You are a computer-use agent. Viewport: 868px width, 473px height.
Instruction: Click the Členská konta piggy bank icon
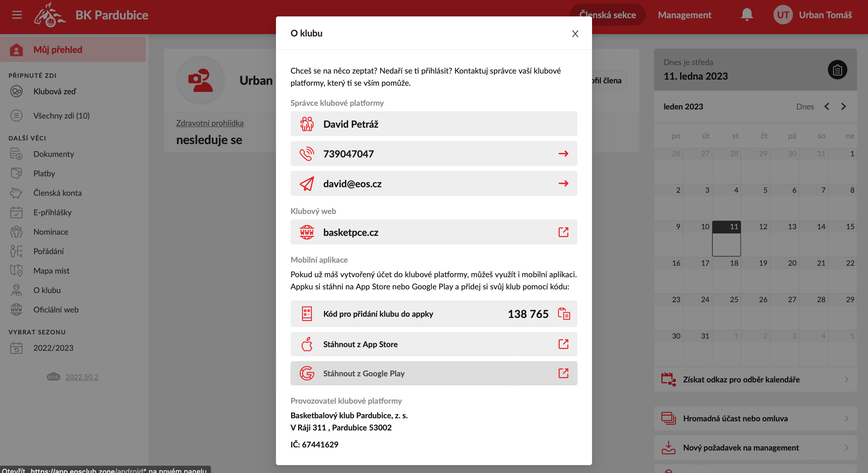point(16,193)
